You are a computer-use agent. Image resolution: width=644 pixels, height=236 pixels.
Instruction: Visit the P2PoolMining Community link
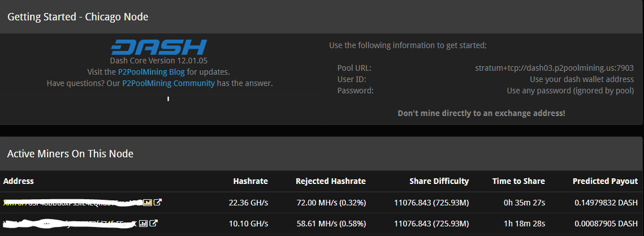point(168,83)
